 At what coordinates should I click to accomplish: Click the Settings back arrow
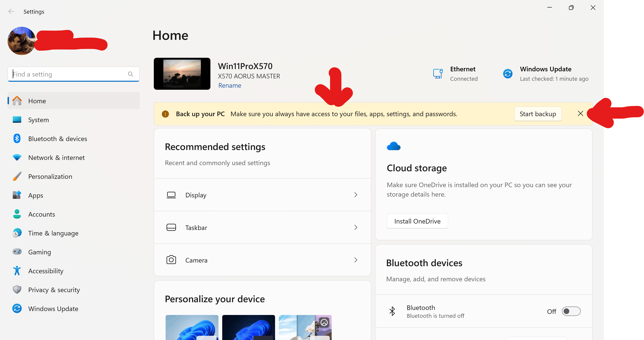click(11, 11)
